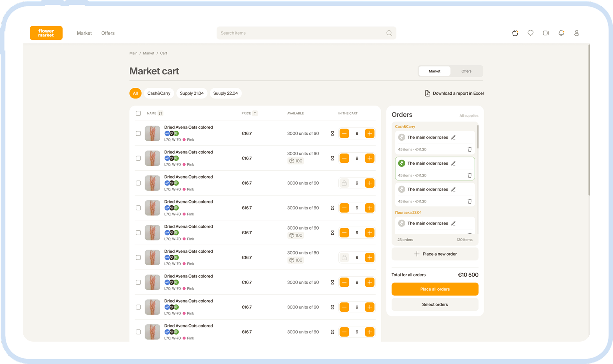
Task: Click the search magnifier icon
Action: (x=389, y=33)
